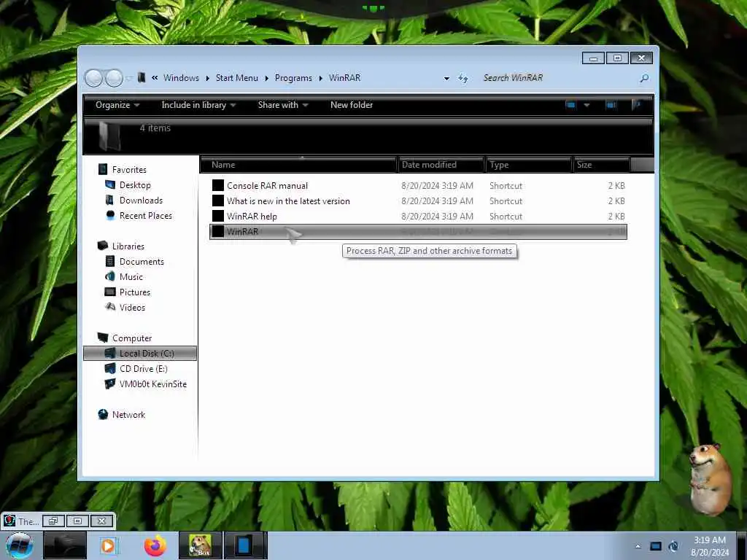Viewport: 747px width, 560px height.
Task: Show hidden breadcrumb path via double chevron
Action: 155,77
